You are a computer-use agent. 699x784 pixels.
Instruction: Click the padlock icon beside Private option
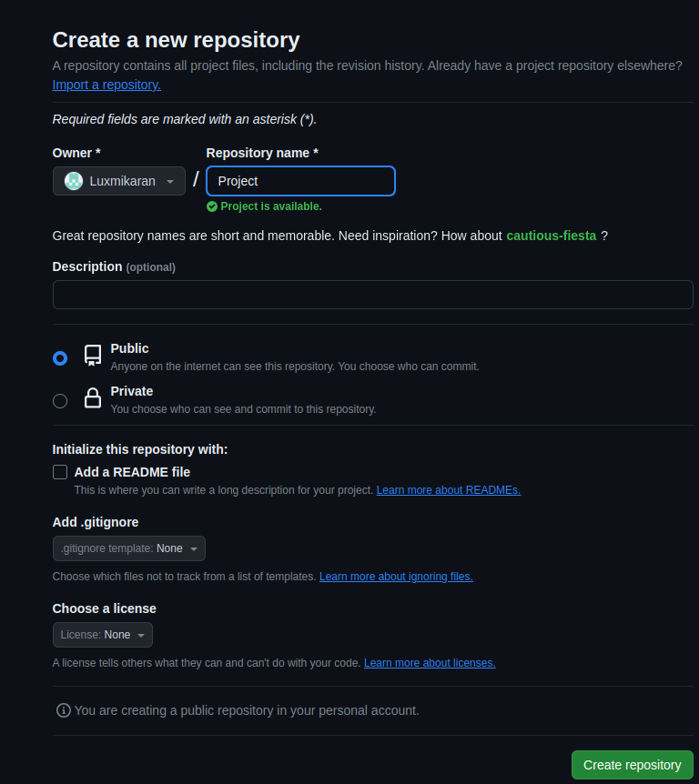[92, 399]
